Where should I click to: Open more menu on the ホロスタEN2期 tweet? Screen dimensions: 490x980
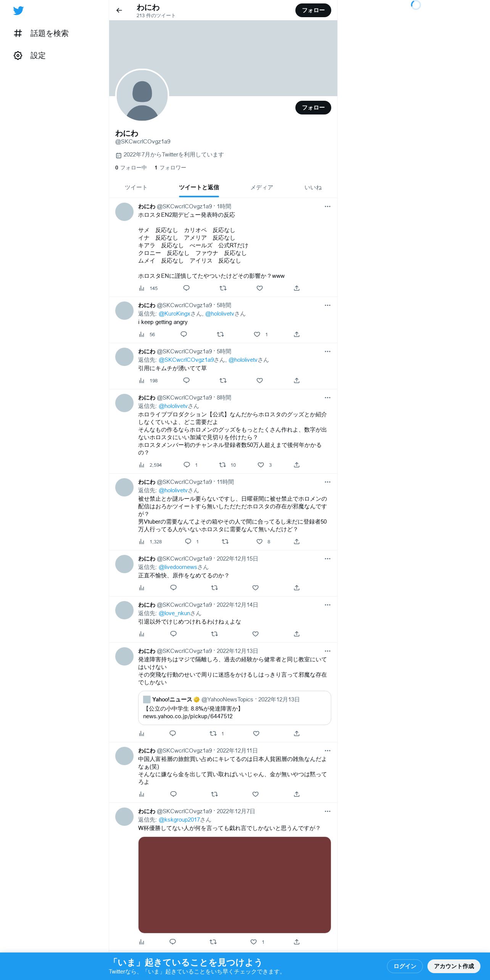[327, 206]
